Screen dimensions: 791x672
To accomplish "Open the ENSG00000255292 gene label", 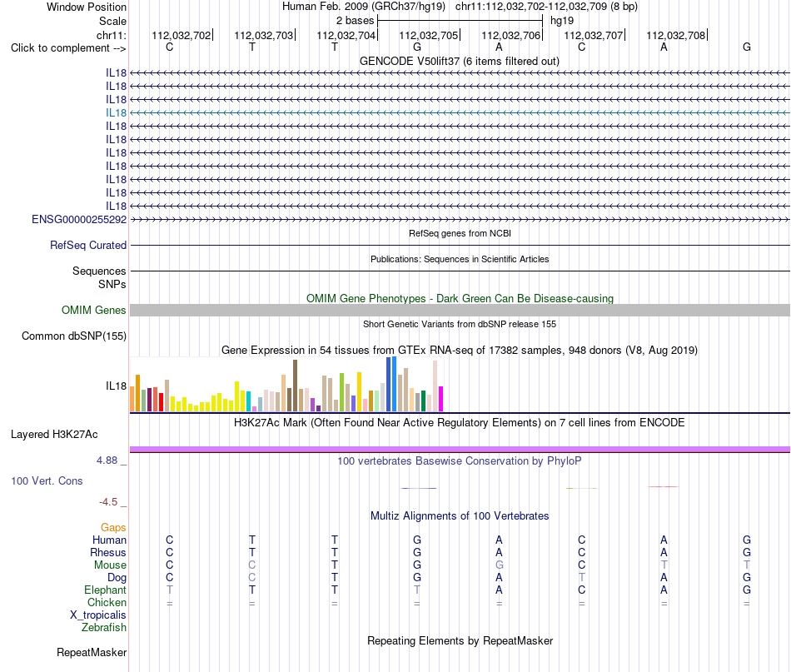I will [x=79, y=220].
